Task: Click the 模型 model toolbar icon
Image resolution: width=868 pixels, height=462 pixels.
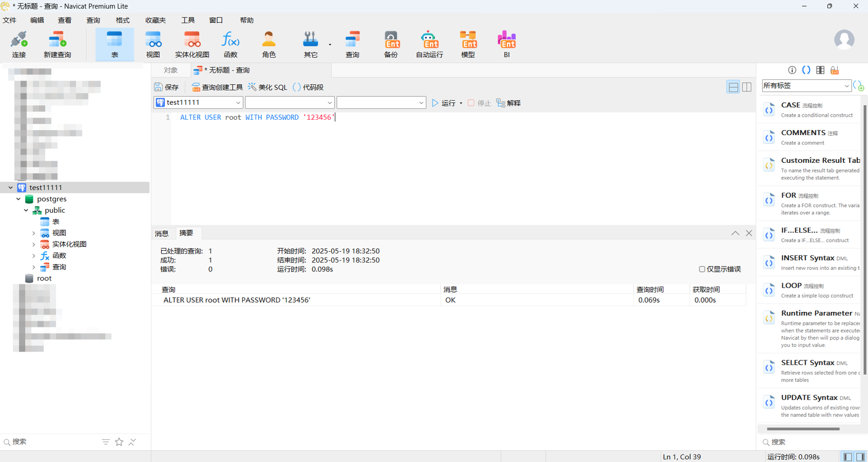Action: coord(468,44)
